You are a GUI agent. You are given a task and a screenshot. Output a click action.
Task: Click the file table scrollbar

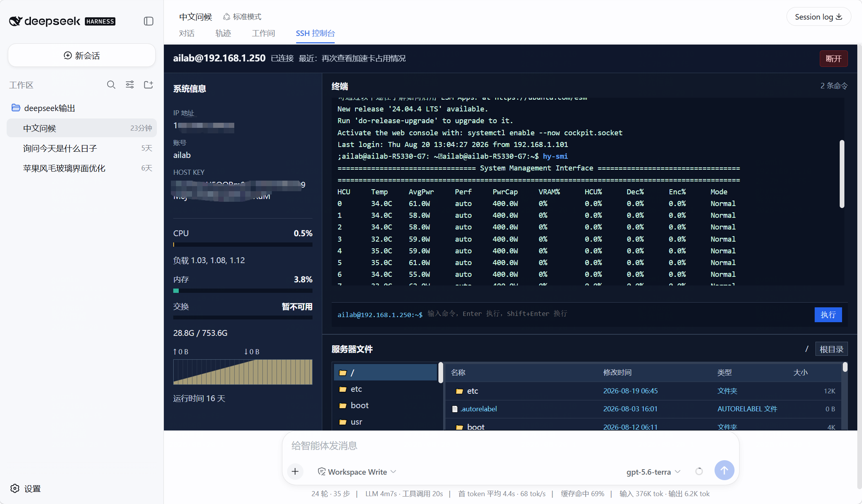click(x=845, y=367)
